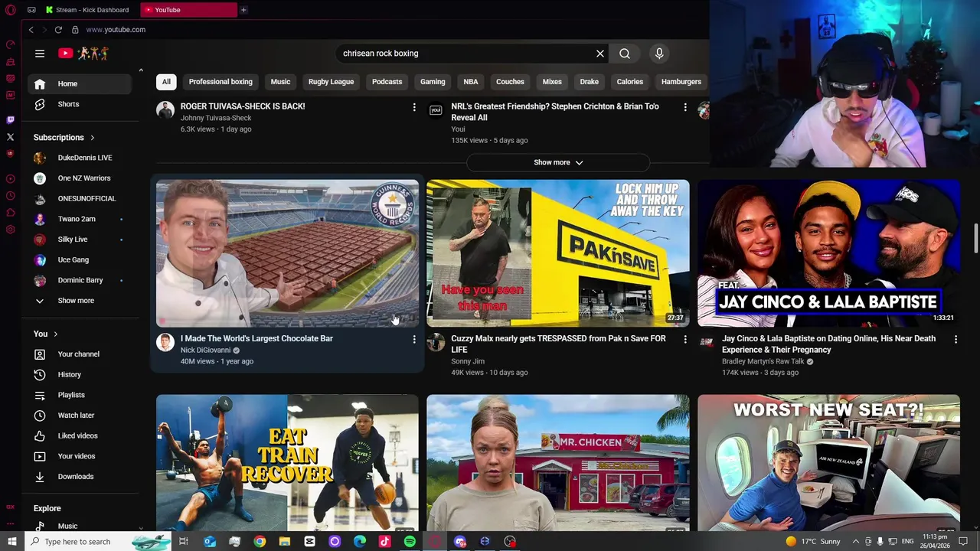The image size is (980, 551).
Task: Open Your videos
Action: tap(80, 456)
